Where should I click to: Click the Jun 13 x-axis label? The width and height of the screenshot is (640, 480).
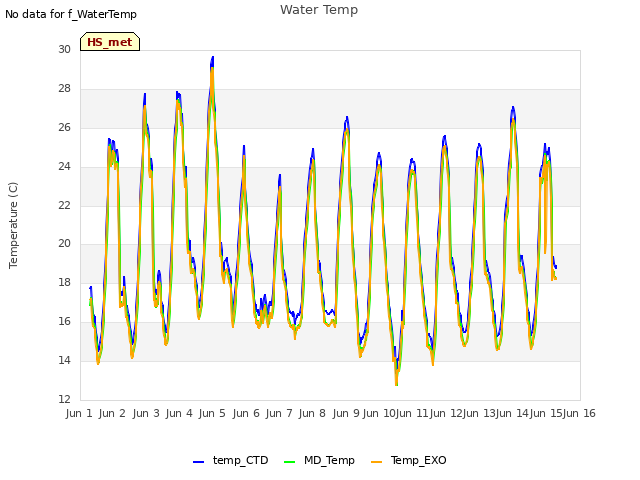tap(479, 413)
